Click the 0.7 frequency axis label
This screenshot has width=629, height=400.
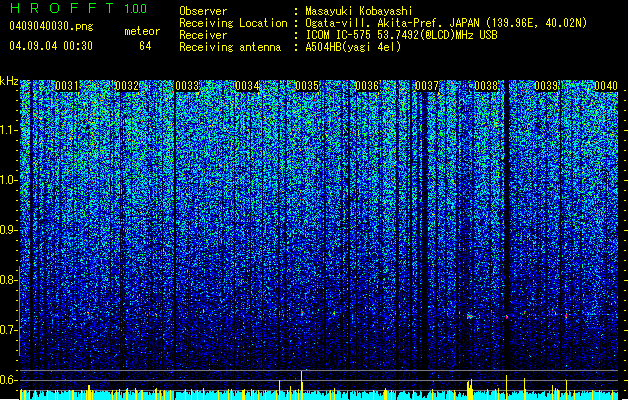[x=9, y=330]
